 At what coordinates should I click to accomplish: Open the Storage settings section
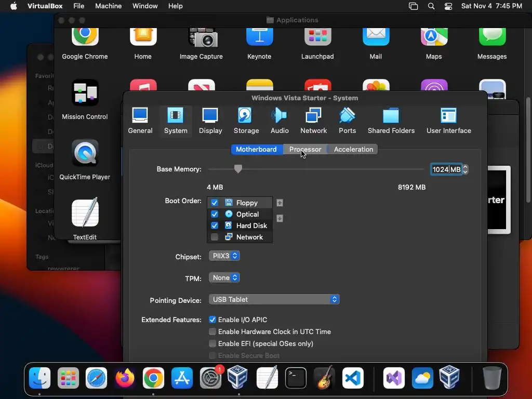pos(246,121)
